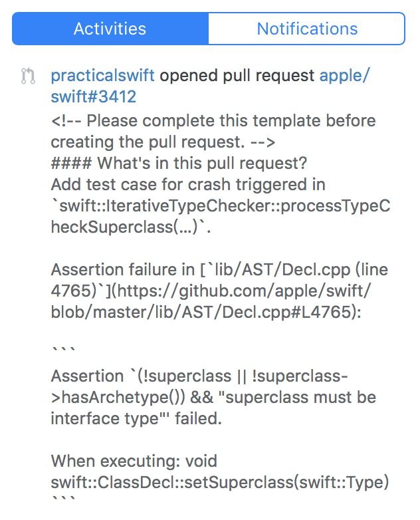Image resolution: width=420 pixels, height=520 pixels.
Task: Open practicalswift user profile link
Action: (x=102, y=76)
